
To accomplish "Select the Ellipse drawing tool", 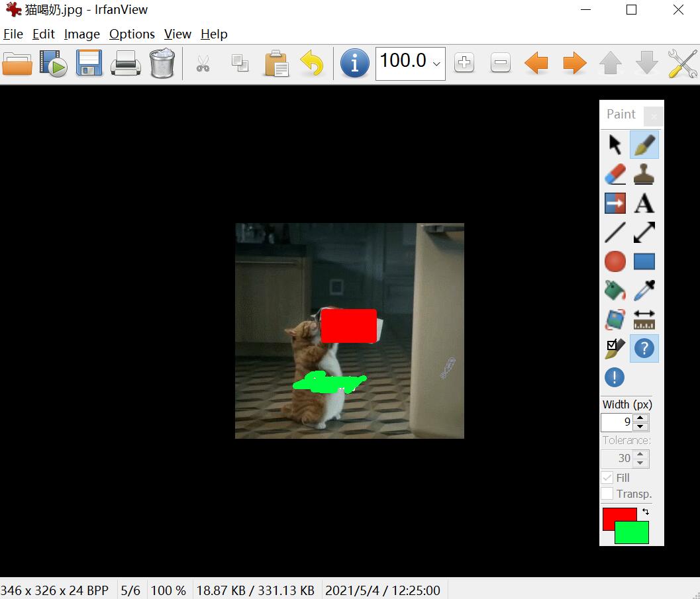I will pos(615,261).
